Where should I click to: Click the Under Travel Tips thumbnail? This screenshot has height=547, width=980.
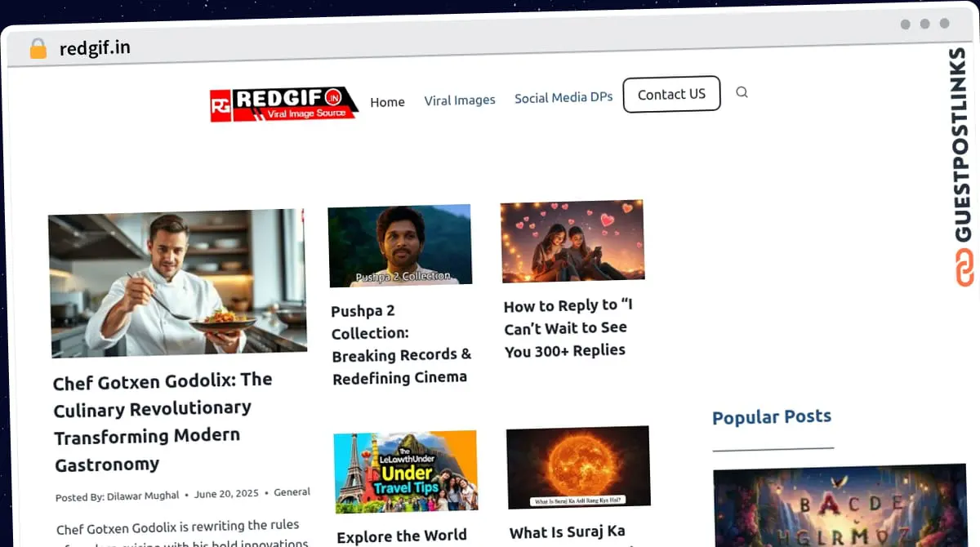click(405, 471)
